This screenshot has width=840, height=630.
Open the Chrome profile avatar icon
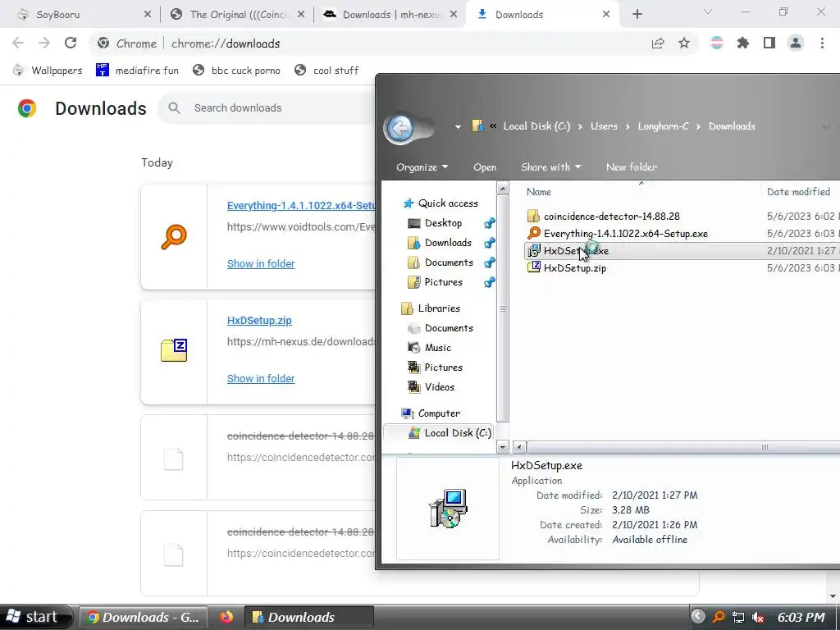[796, 43]
